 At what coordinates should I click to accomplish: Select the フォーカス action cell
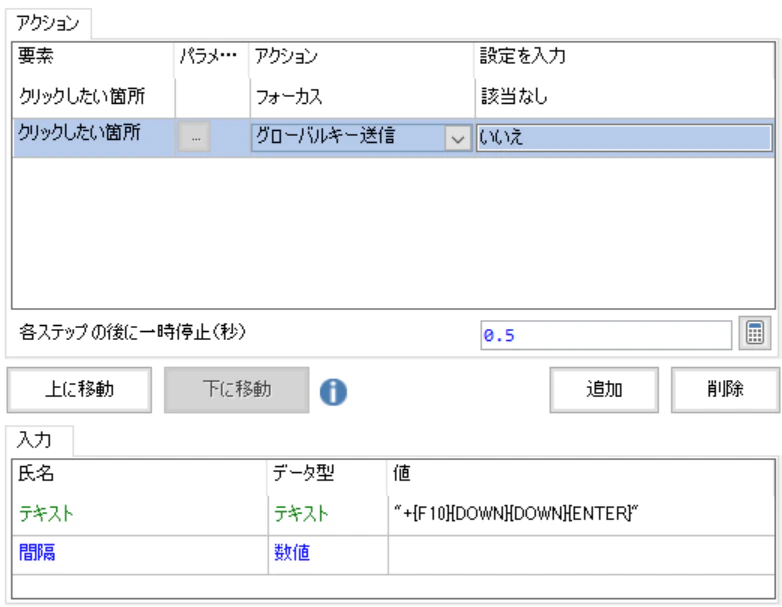coord(362,96)
